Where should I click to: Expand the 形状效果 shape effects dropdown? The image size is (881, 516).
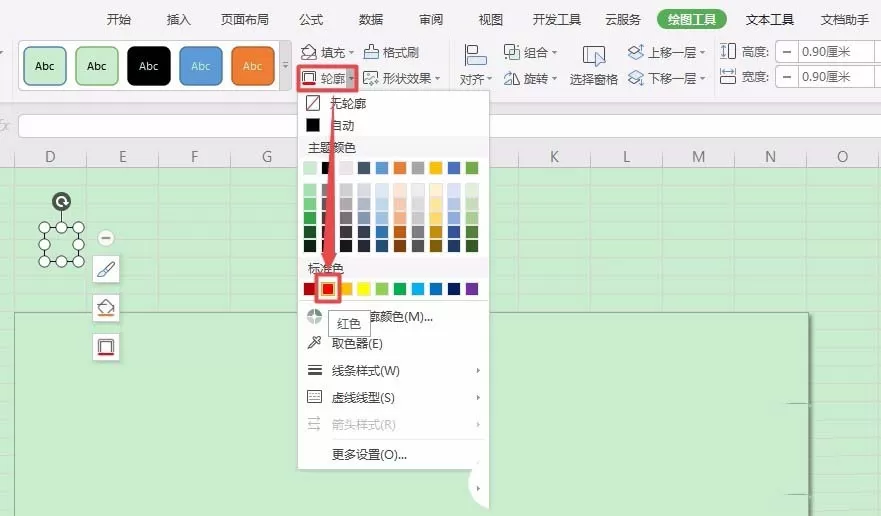(x=438, y=78)
